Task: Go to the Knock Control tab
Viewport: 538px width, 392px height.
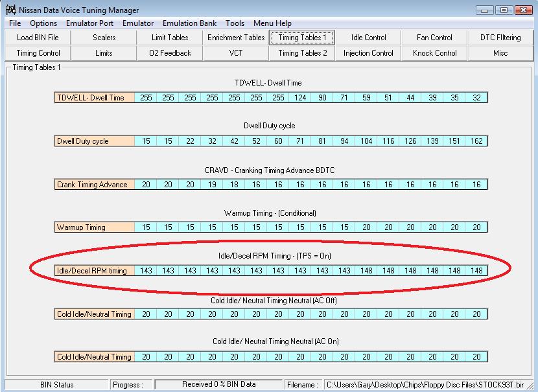Action: click(435, 53)
